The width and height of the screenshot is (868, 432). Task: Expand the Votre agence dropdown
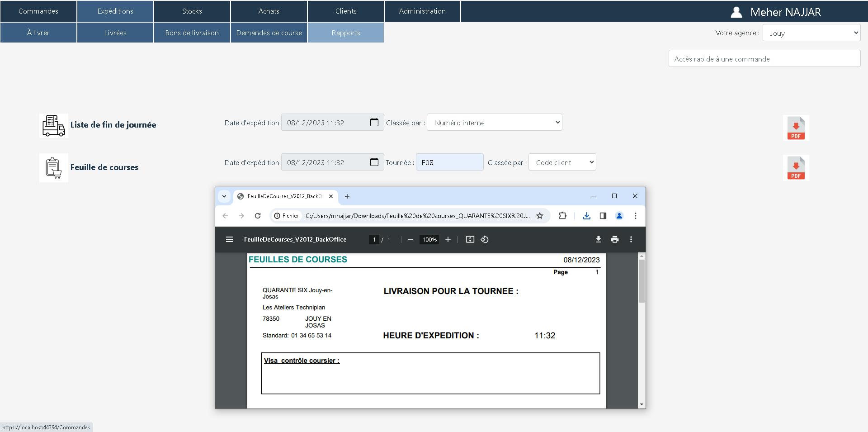pos(811,33)
